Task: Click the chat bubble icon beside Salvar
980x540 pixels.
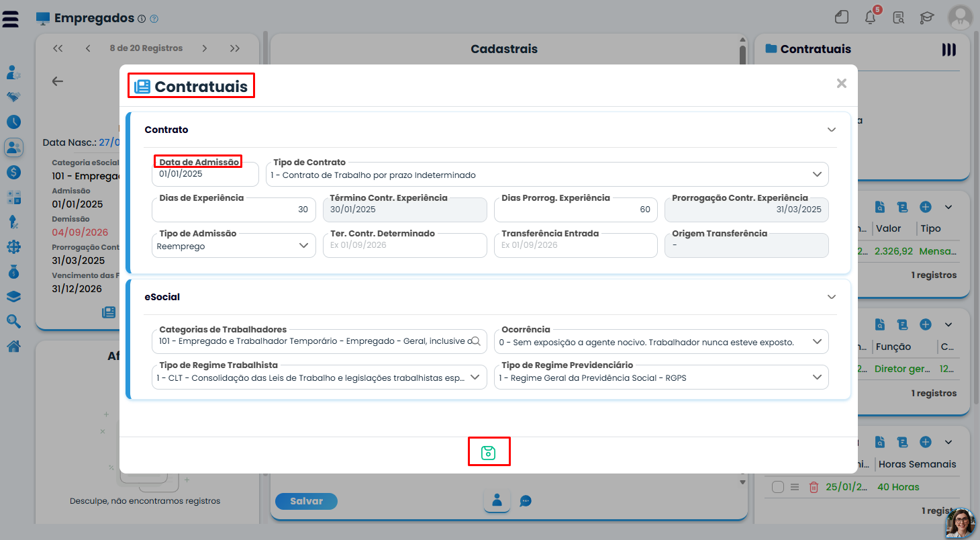Action: (x=526, y=501)
